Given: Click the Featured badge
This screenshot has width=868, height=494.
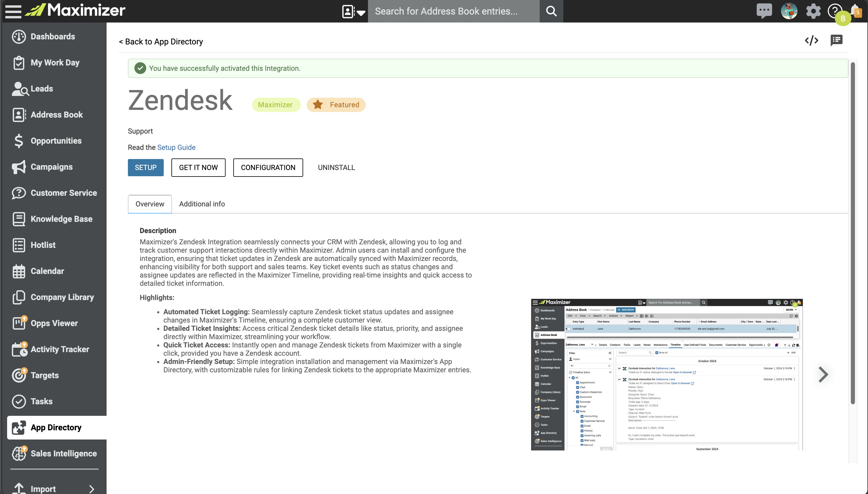Looking at the screenshot, I should (336, 105).
